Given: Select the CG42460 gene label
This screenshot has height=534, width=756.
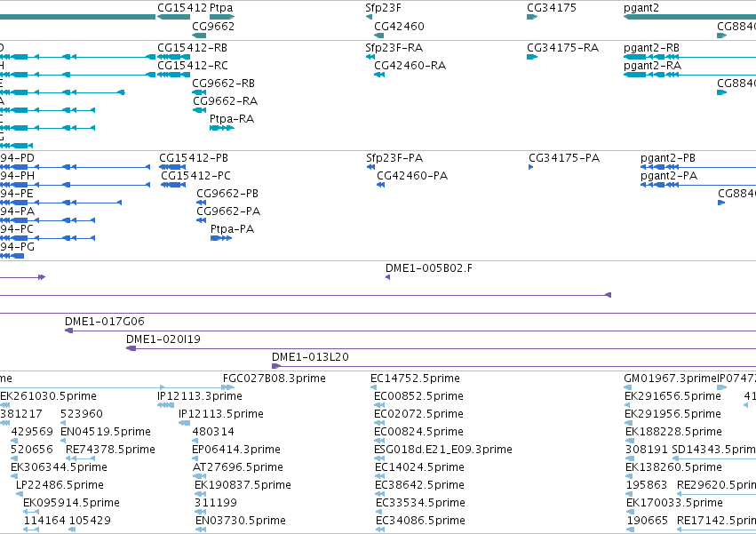Looking at the screenshot, I should click(x=399, y=26).
